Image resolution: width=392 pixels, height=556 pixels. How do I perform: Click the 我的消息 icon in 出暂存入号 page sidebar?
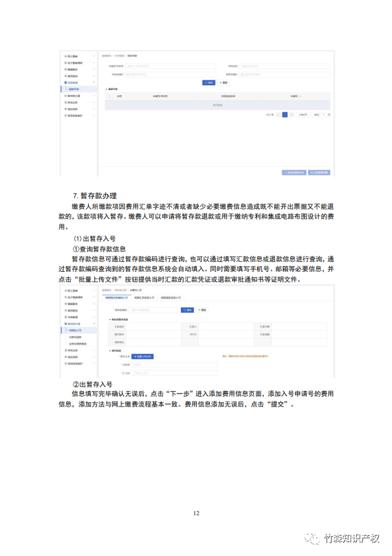coord(65,356)
